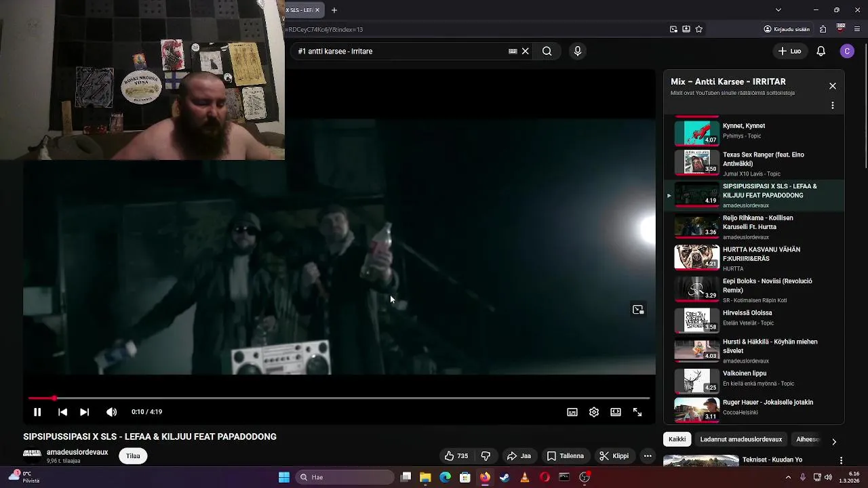Open the browser hamburger menu
This screenshot has width=868, height=488.
[x=858, y=29]
